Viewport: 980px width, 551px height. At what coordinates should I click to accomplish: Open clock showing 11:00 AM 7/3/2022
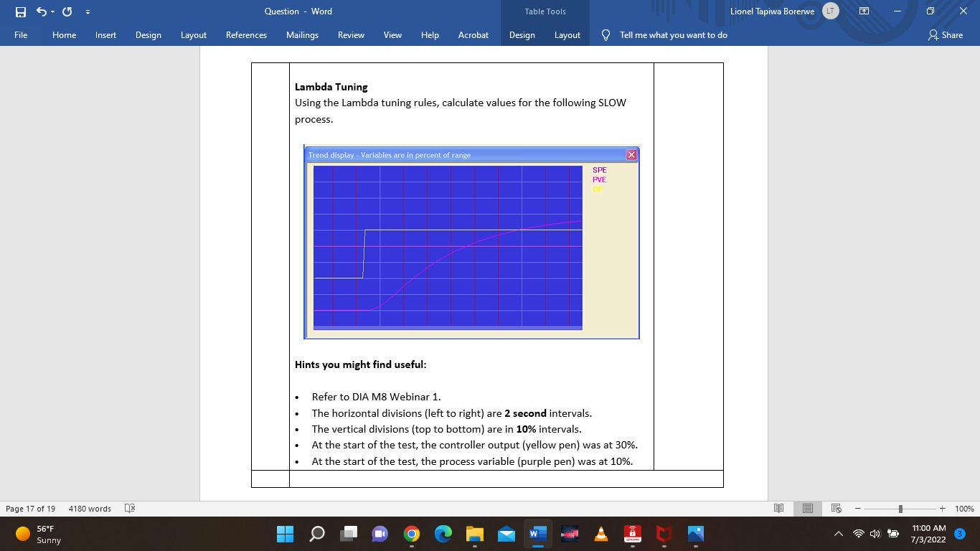(928, 534)
